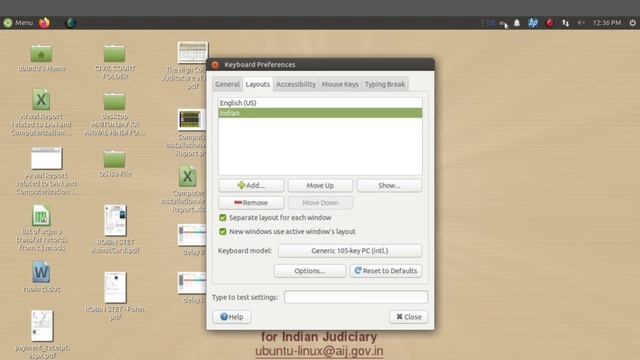Select the payment_receipt.aspx.pdf file
This screenshot has width=640, height=360.
pos(42,334)
